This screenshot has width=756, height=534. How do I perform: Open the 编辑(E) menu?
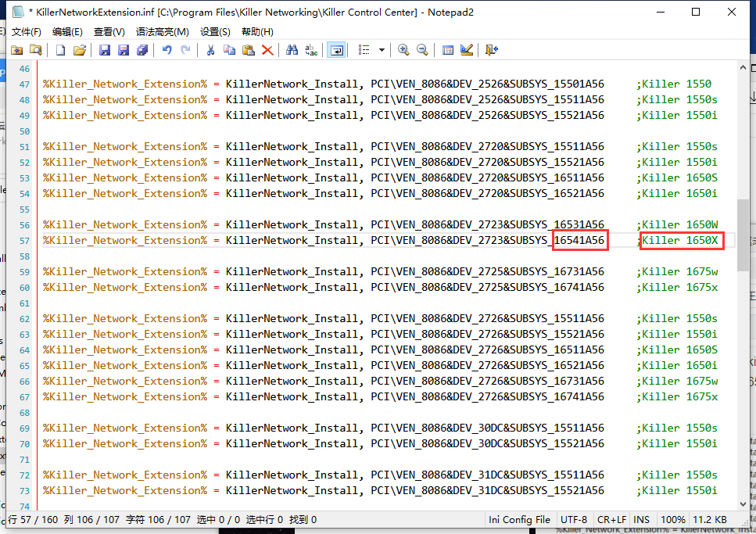tap(67, 32)
